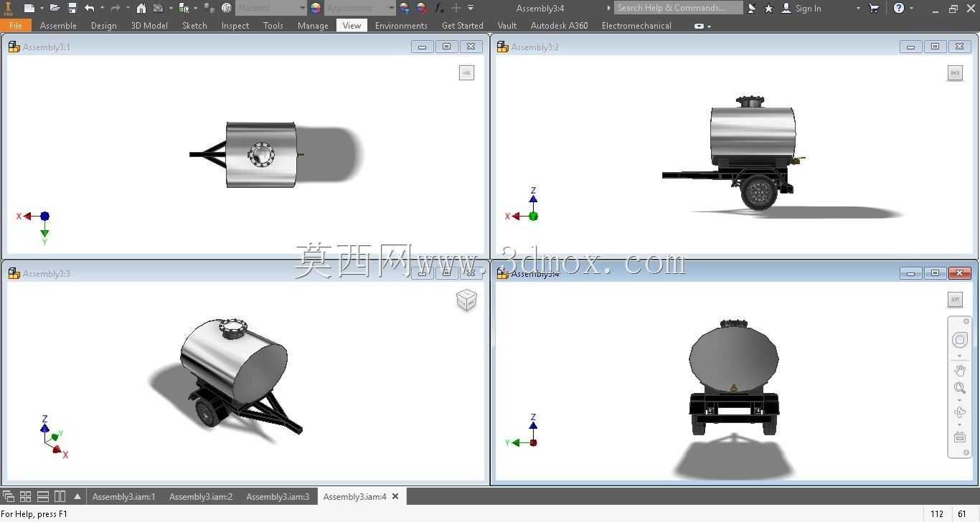The height and width of the screenshot is (522, 980).
Task: Open the Inventor application menu logo
Action: 9,8
